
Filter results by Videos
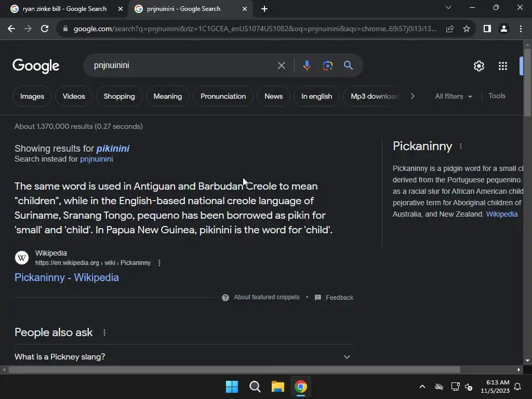click(74, 96)
